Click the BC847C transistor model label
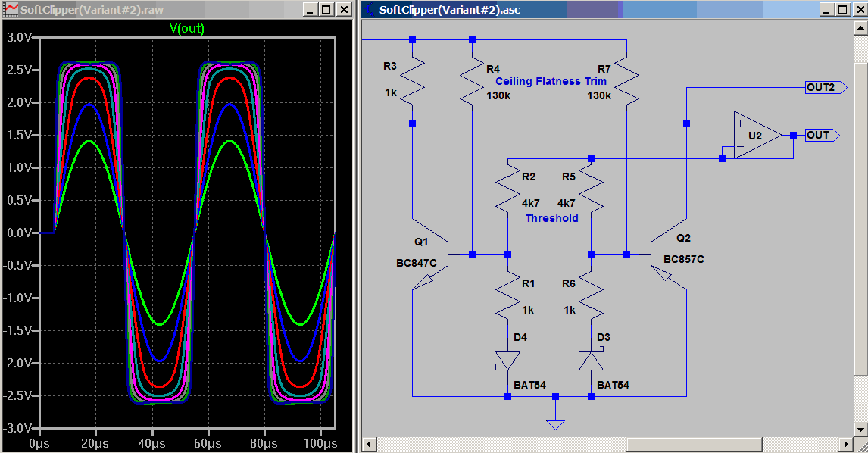 tap(417, 263)
